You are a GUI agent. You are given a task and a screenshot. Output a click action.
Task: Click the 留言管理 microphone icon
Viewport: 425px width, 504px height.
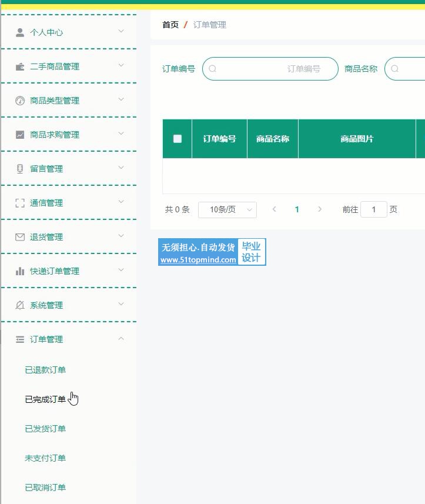click(x=20, y=169)
